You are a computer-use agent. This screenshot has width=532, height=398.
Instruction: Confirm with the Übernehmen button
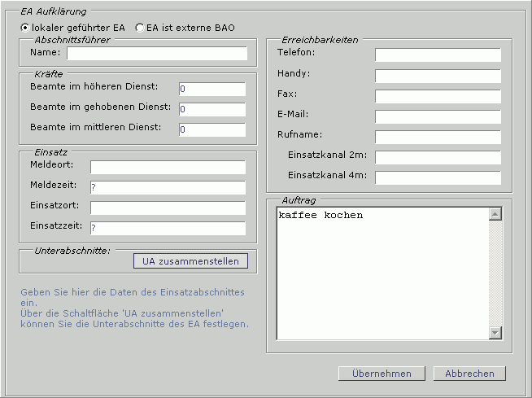382,374
